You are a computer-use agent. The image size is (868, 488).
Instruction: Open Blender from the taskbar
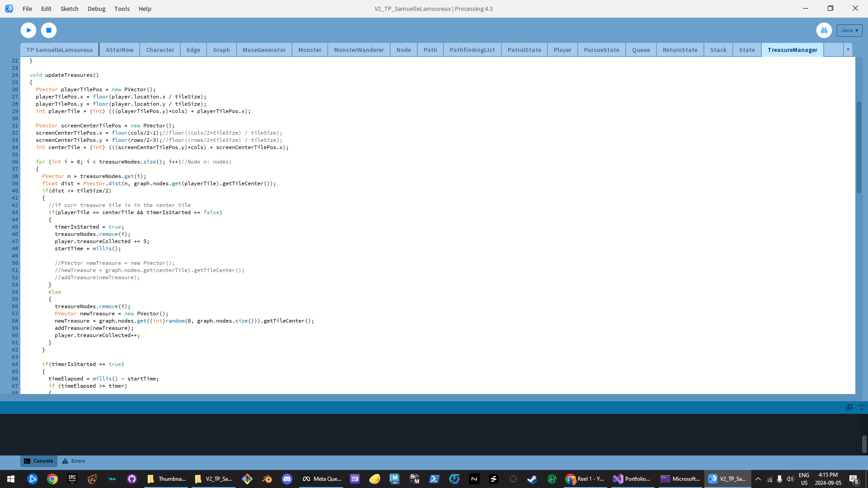267,479
